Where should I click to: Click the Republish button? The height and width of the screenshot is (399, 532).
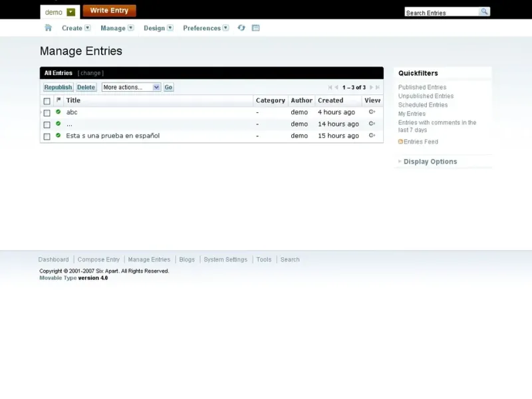pyautogui.click(x=58, y=87)
